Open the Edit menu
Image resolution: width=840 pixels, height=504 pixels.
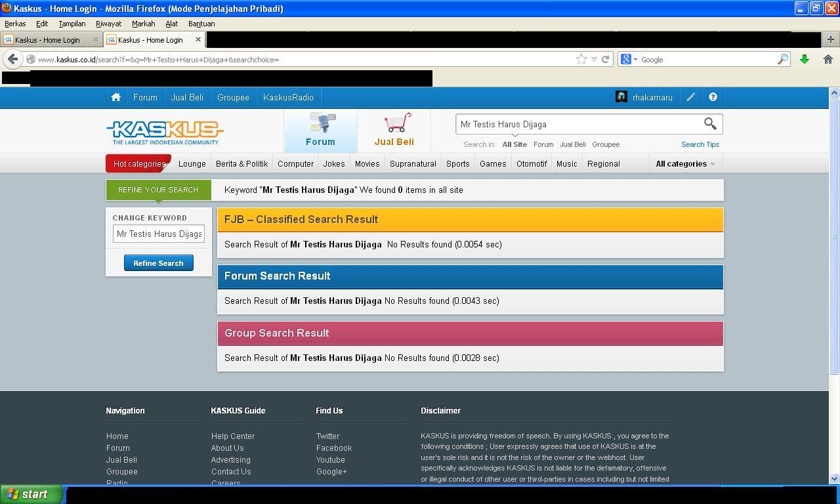(42, 24)
